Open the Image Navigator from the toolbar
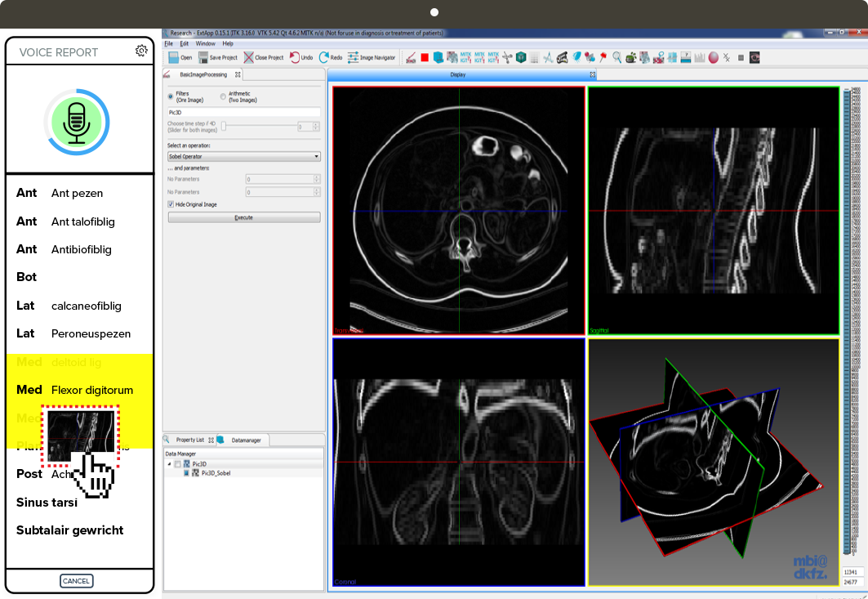The image size is (868, 599). tap(354, 58)
